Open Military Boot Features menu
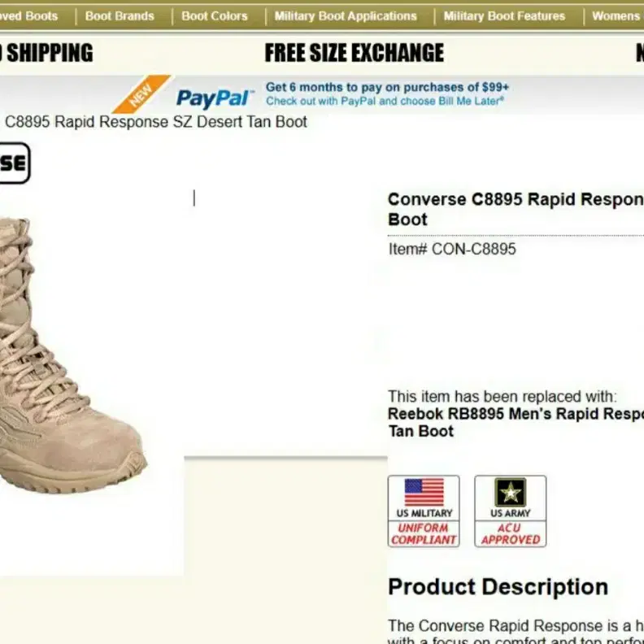This screenshot has height=644, width=644. [504, 16]
